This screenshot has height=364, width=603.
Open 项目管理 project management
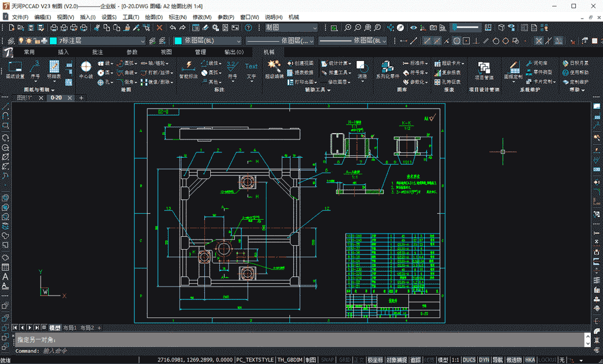click(x=484, y=71)
